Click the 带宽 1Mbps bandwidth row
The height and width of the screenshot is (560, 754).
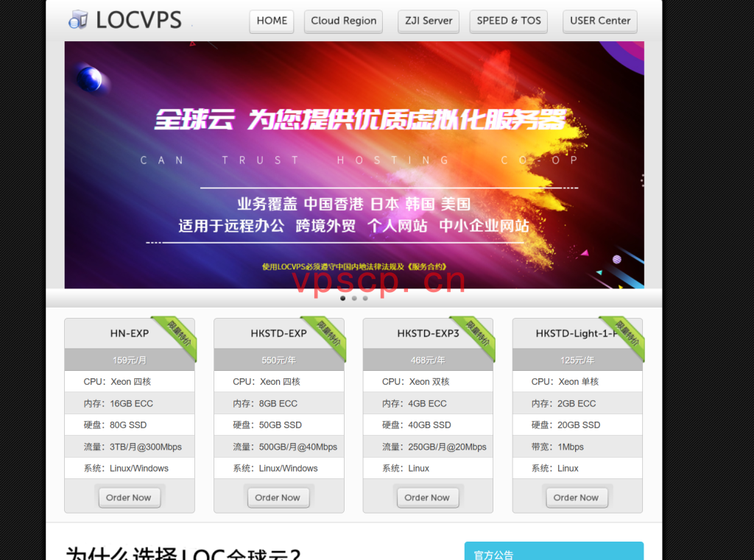tap(577, 447)
